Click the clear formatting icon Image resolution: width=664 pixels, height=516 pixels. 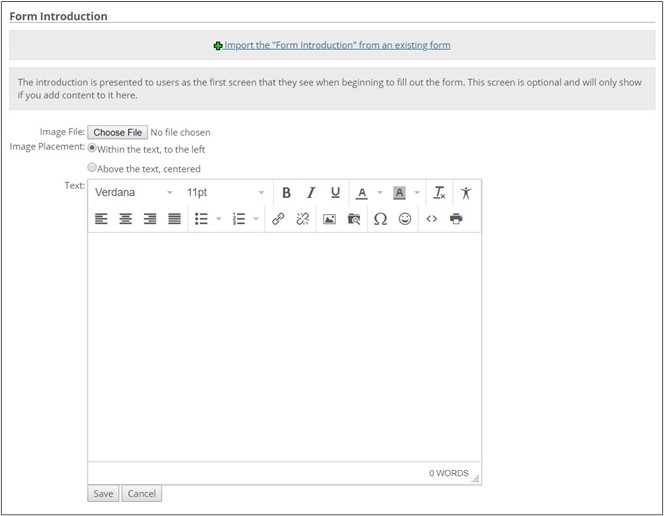(x=439, y=193)
